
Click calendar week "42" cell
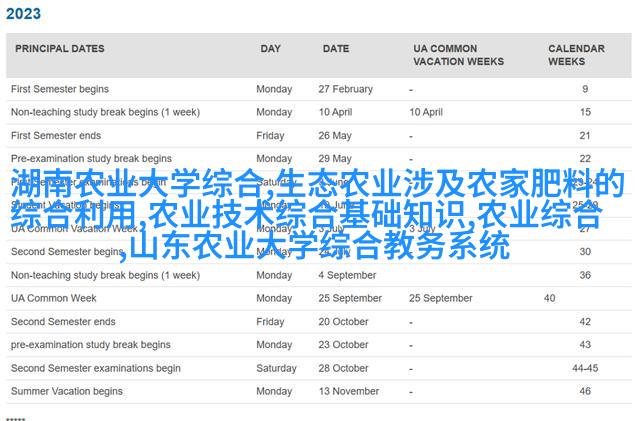tap(585, 322)
